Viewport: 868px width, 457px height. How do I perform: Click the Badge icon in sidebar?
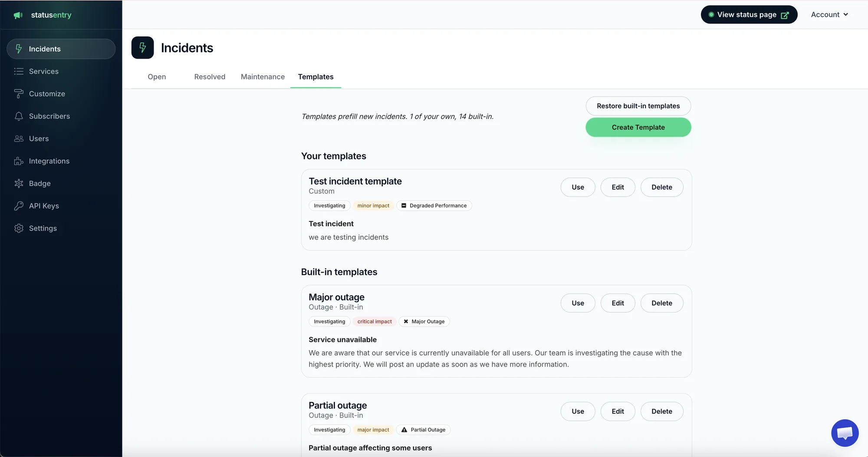19,183
